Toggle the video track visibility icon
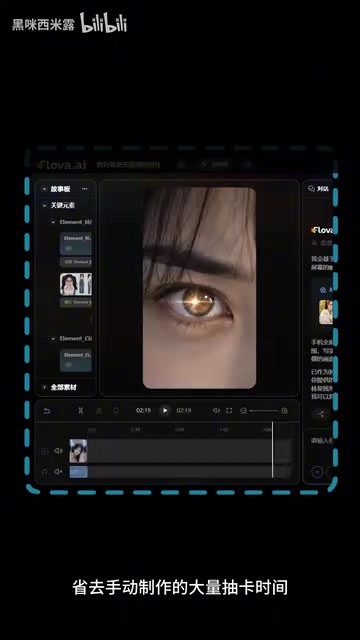 point(45,451)
